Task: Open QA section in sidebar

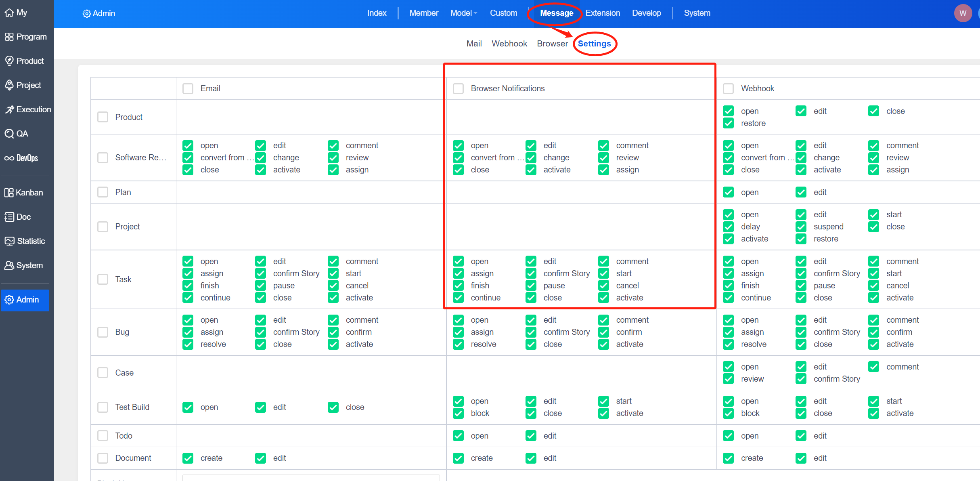Action: pyautogui.click(x=16, y=134)
